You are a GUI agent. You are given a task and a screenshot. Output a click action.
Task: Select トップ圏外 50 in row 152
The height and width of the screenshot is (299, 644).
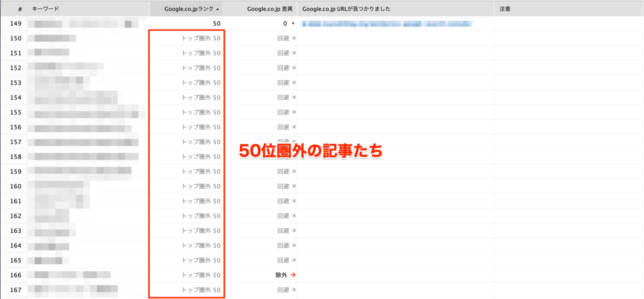pyautogui.click(x=201, y=68)
